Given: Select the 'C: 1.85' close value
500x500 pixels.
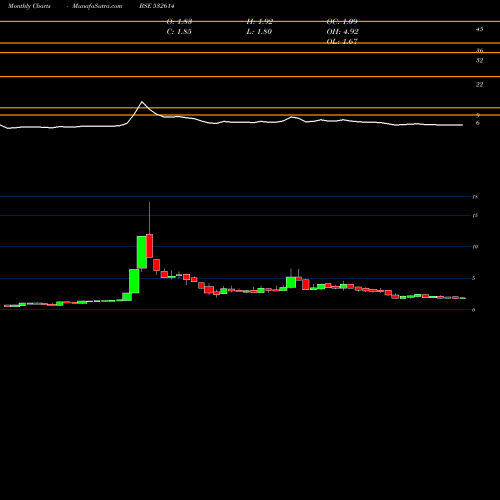Looking at the screenshot, I should click(x=179, y=32).
